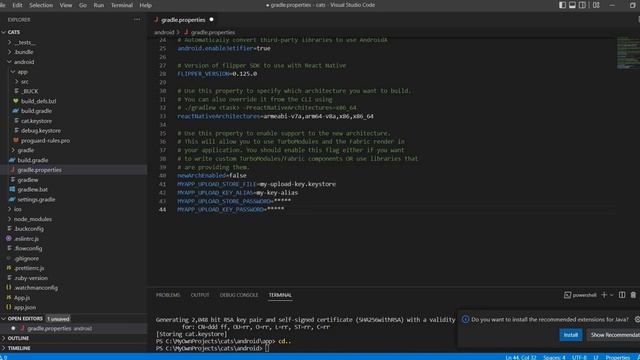Open the .prettierrc.js file

pos(29,268)
